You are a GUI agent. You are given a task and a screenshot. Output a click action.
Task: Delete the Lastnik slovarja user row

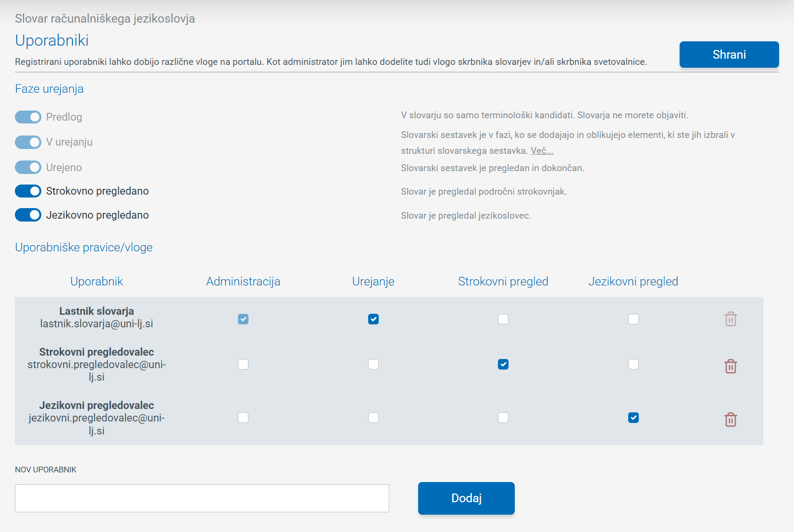(731, 319)
